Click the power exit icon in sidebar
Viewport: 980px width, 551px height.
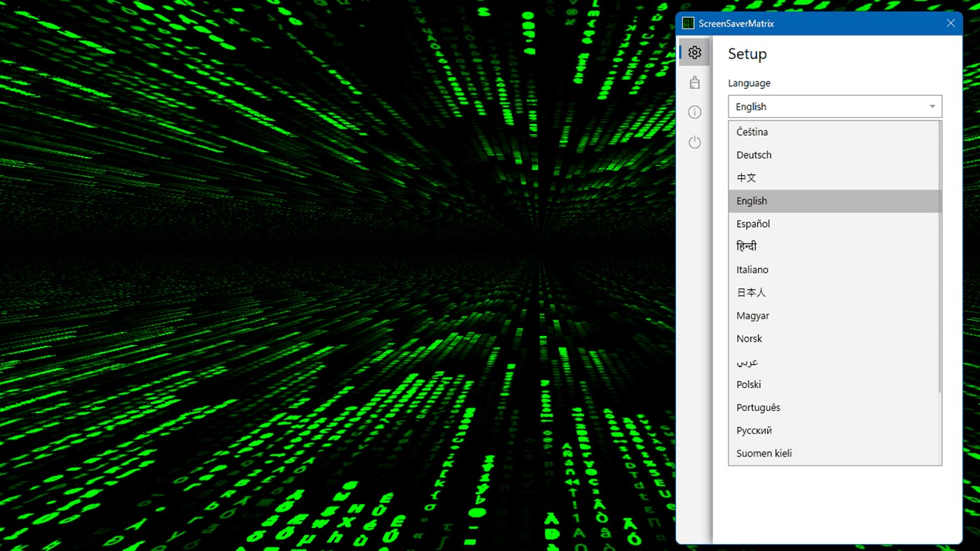click(x=694, y=142)
